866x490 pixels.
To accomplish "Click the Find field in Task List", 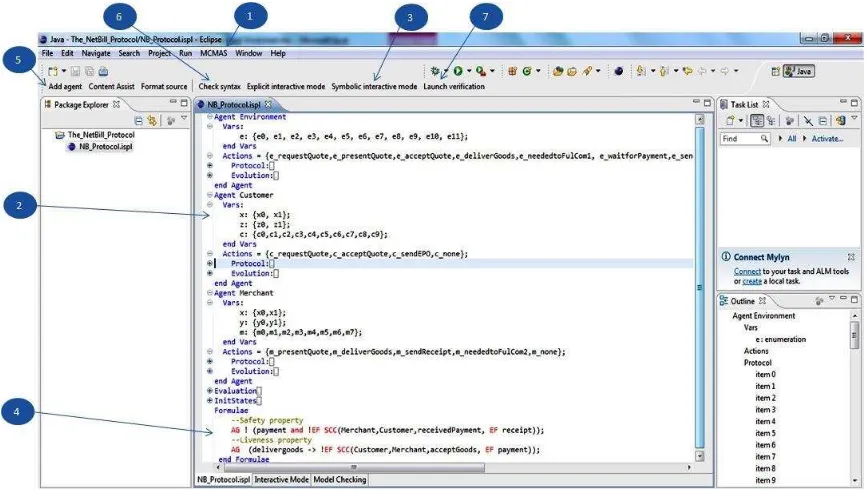I will (x=745, y=139).
